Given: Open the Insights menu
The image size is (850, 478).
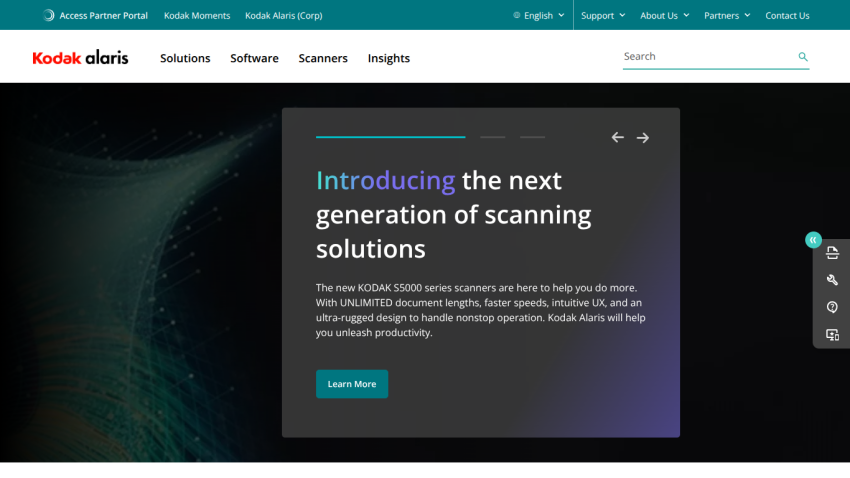Looking at the screenshot, I should click(x=389, y=58).
